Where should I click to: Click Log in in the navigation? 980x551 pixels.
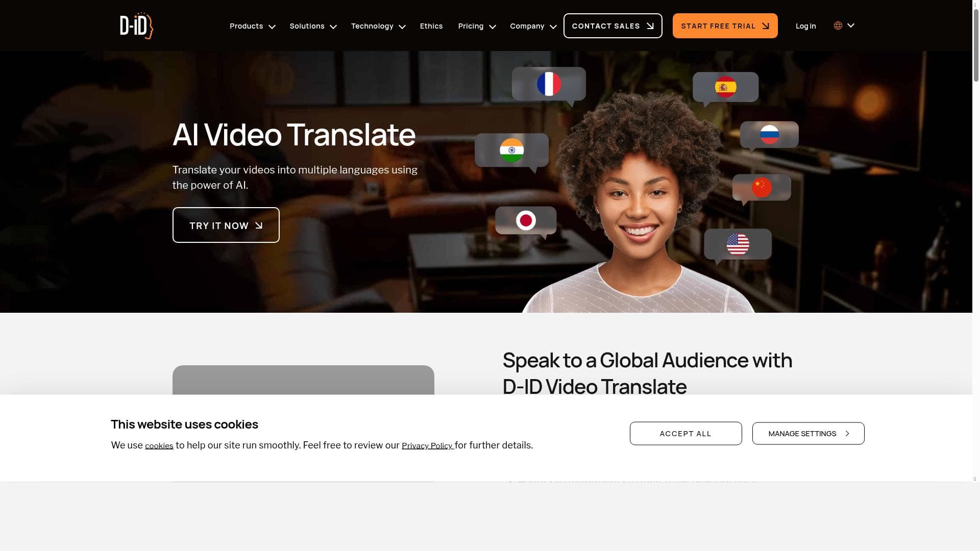(x=805, y=26)
